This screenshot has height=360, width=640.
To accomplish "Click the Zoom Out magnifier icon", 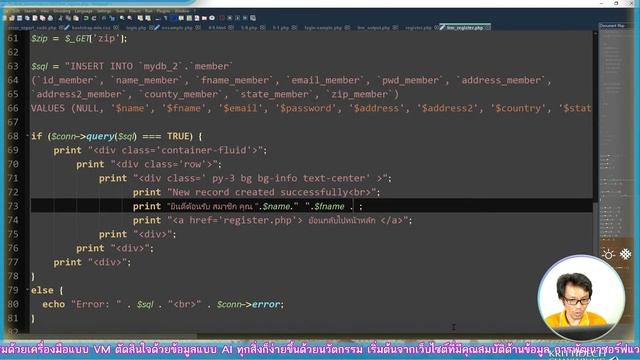I will click(x=130, y=18).
